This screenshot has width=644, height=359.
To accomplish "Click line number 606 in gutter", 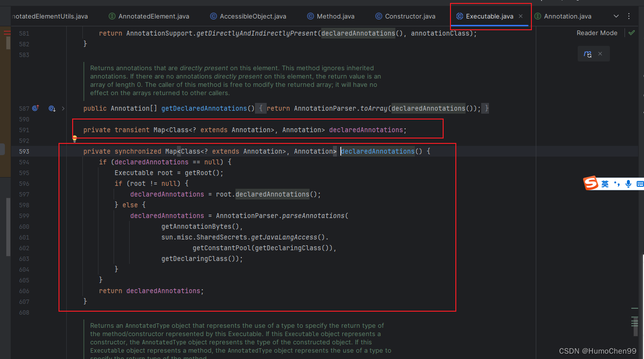I will pyautogui.click(x=24, y=291).
